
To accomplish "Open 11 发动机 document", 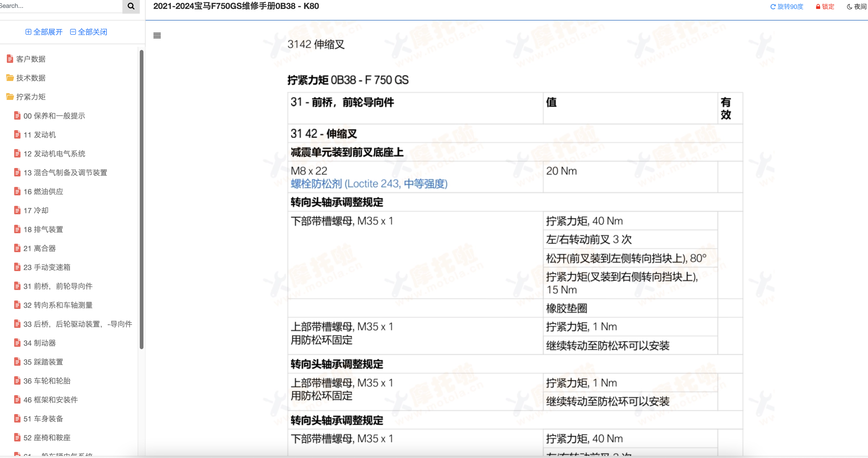I will [40, 135].
